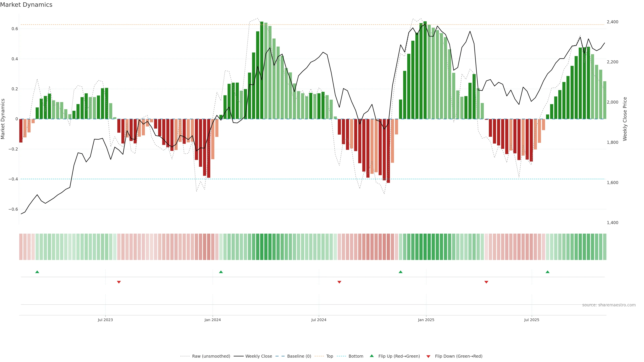
Task: Click the Market Dynamics chart title
Action: [x=26, y=5]
